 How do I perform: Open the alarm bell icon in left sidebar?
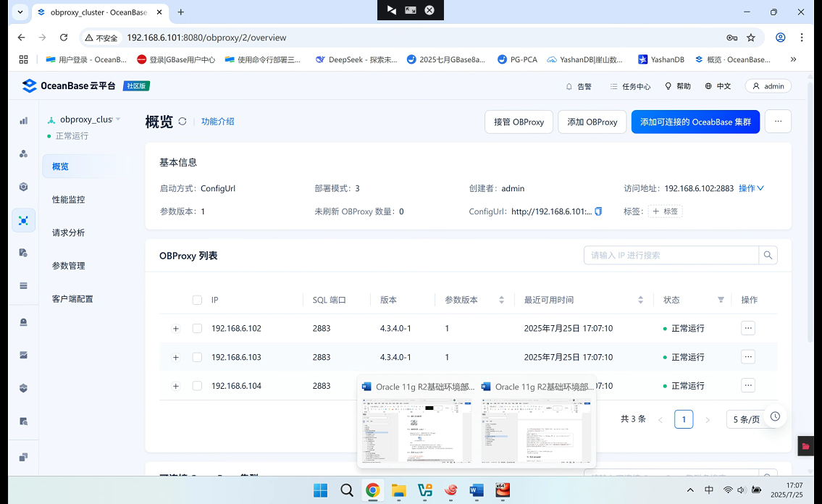coord(24,322)
